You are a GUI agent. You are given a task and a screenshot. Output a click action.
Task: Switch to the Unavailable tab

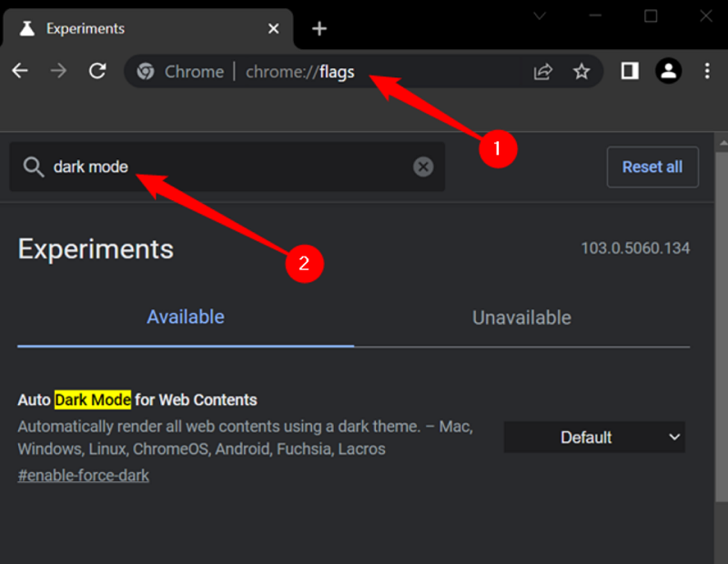click(x=521, y=318)
